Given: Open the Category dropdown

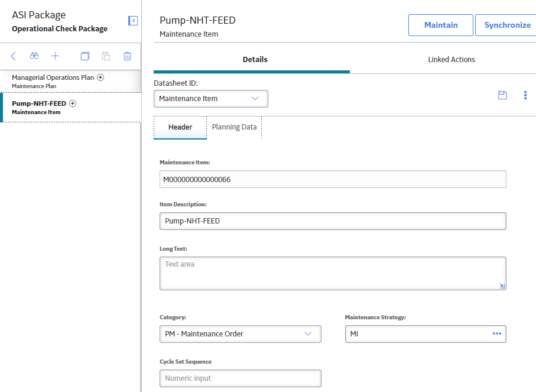Looking at the screenshot, I should click(241, 334).
